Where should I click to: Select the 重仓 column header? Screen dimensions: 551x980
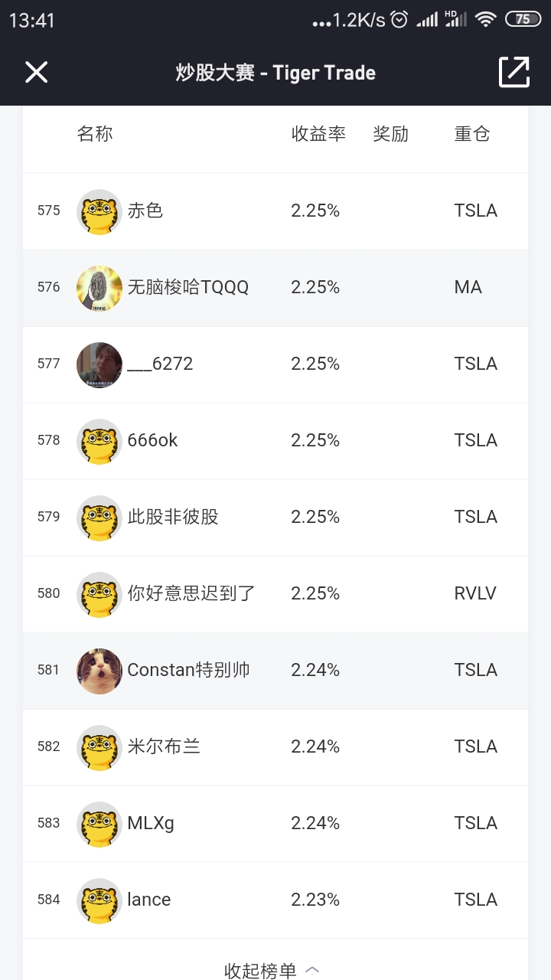tap(471, 134)
